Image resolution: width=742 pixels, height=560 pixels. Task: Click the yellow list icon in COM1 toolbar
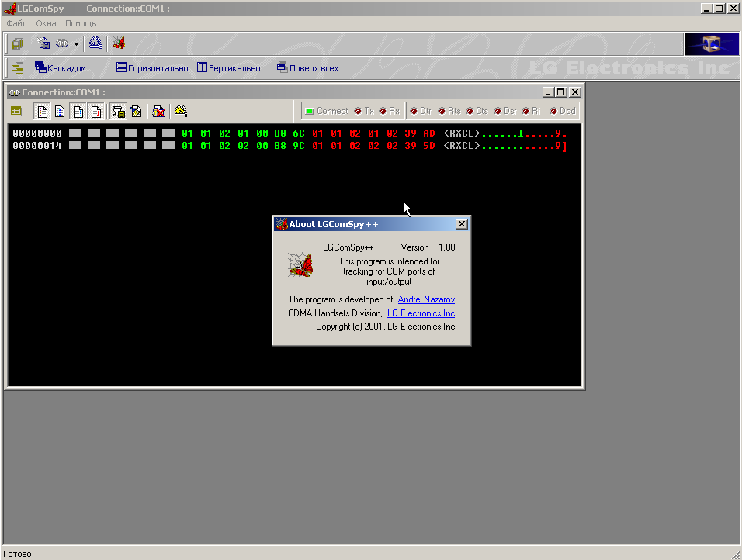click(16, 112)
